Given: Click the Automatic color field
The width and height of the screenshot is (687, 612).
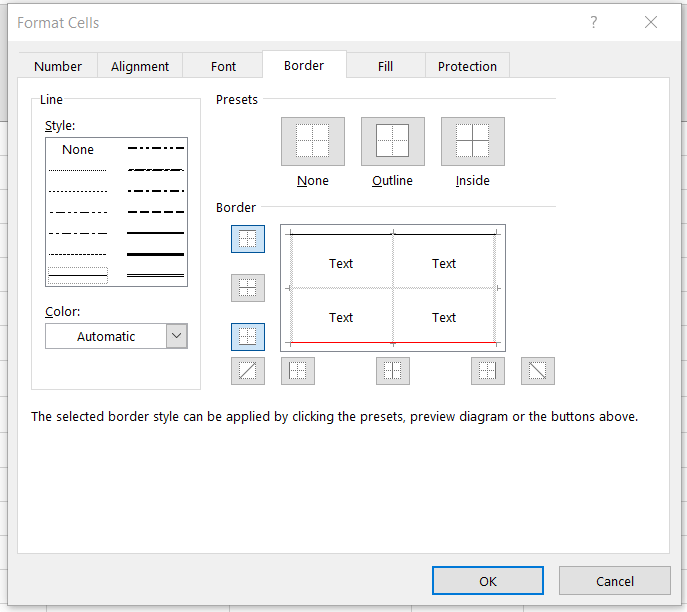Looking at the screenshot, I should (x=106, y=336).
